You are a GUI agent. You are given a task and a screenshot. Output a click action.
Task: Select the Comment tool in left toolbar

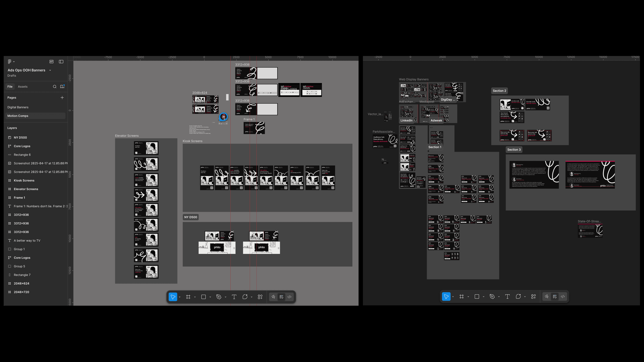pos(245,297)
